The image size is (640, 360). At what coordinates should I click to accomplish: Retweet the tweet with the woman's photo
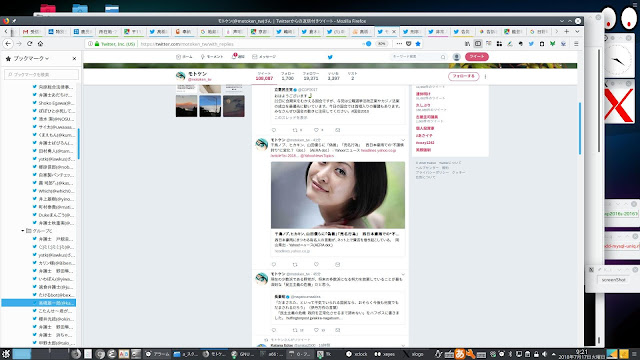pyautogui.click(x=295, y=264)
